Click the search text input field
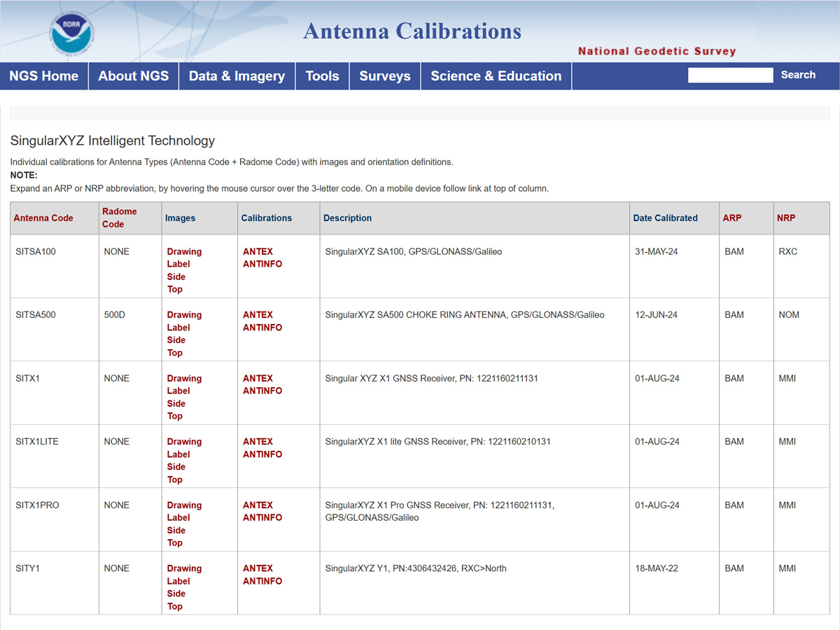Viewport: 840px width, 630px height. point(730,75)
